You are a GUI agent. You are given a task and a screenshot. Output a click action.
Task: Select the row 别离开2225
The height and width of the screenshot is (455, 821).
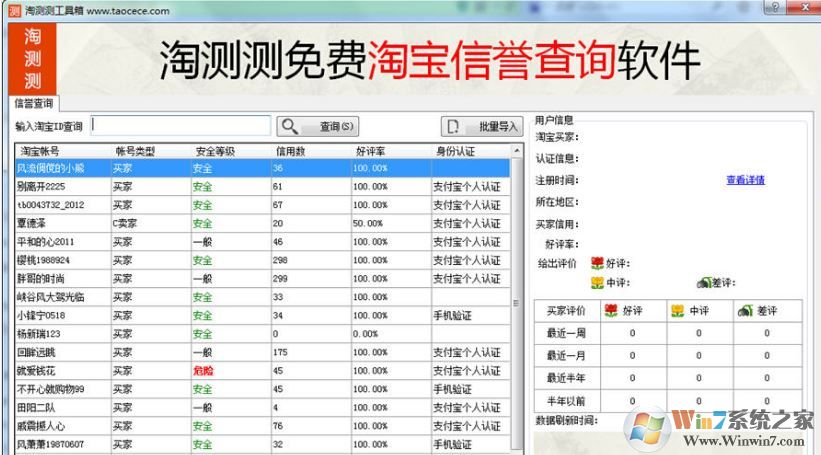click(262, 186)
